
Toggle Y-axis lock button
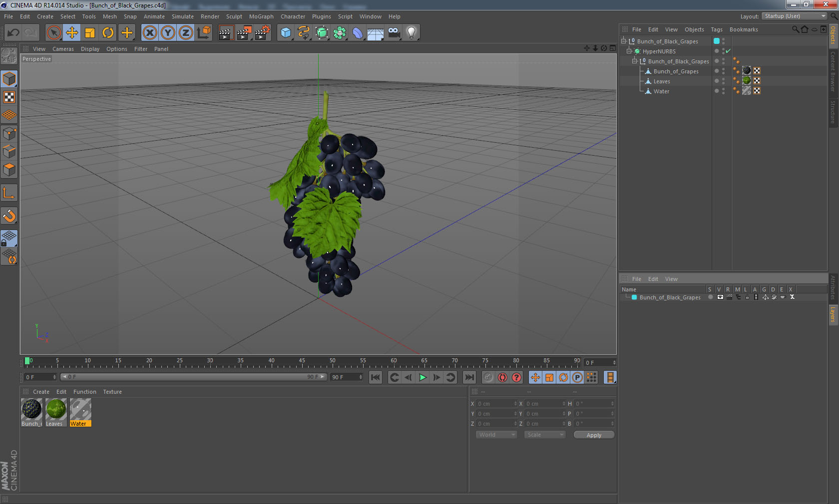pos(168,33)
